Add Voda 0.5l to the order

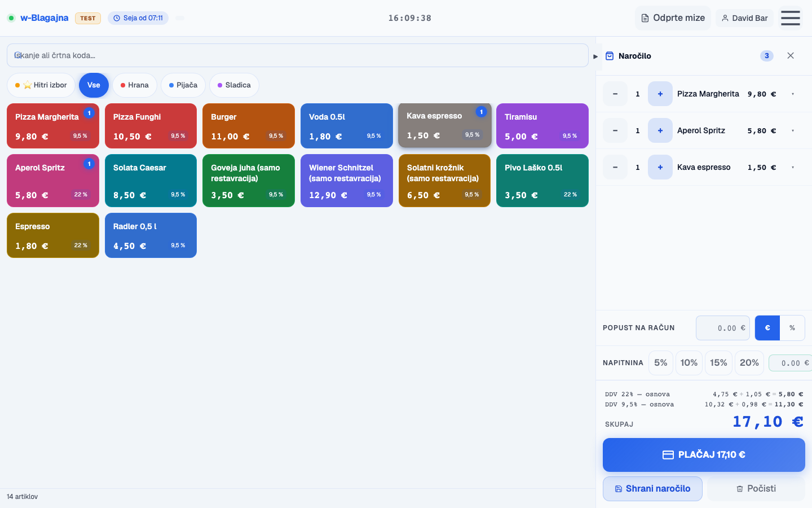point(347,126)
